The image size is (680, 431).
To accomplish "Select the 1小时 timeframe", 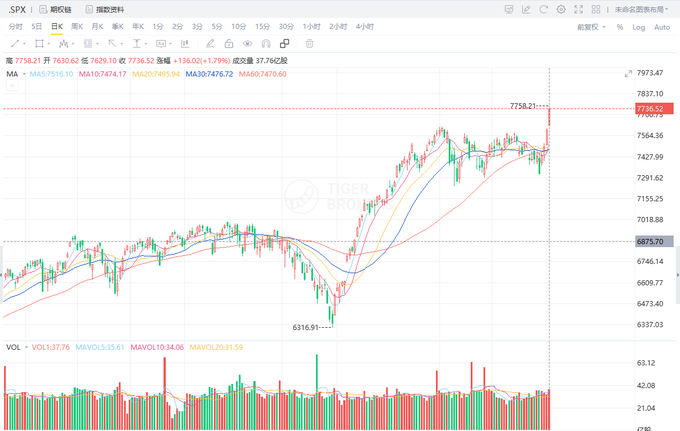I will click(311, 26).
